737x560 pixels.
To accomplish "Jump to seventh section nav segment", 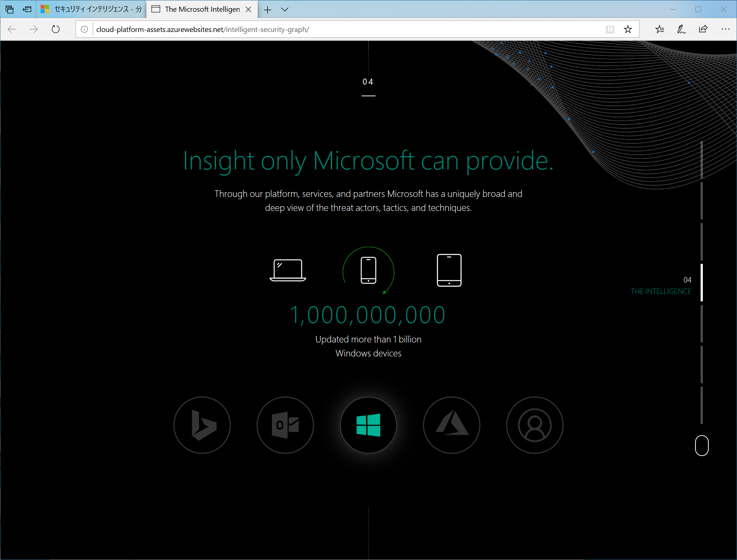I will point(702,405).
